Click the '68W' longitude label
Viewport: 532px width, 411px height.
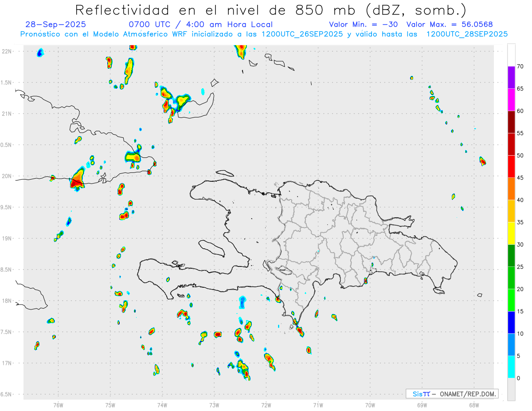tap(474, 405)
